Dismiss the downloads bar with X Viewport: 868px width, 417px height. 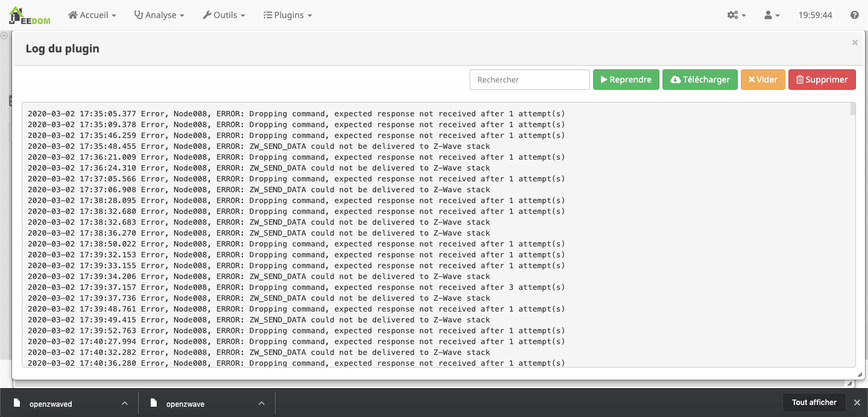(x=857, y=403)
